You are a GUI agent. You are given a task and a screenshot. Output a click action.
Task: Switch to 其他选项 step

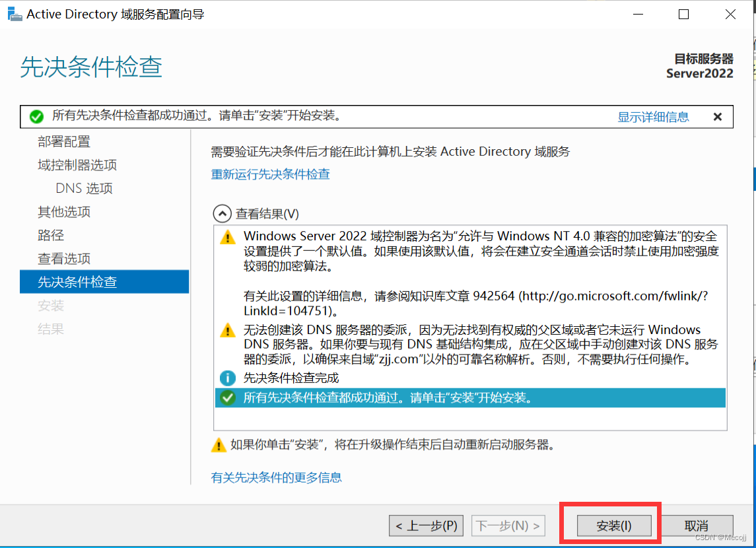tap(64, 211)
